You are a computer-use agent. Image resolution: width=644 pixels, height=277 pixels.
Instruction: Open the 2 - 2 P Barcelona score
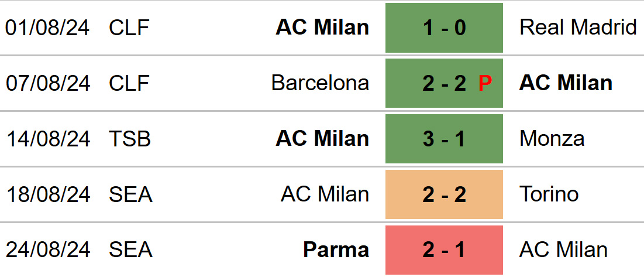pos(444,83)
